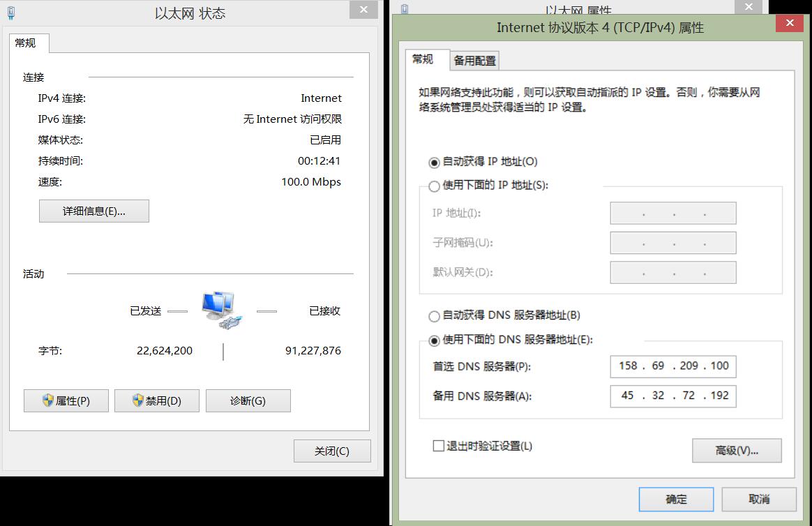Select 自动获得 IP 地址 radio option
812x526 pixels.
click(435, 163)
